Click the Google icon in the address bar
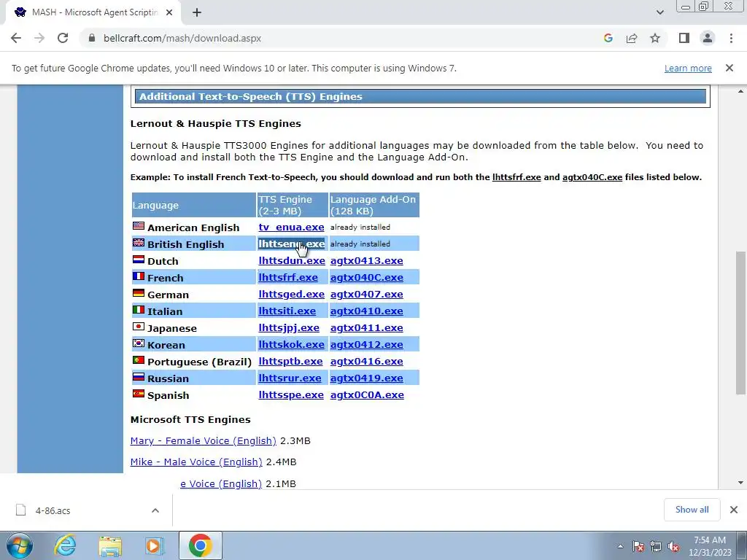747x560 pixels. 608,38
